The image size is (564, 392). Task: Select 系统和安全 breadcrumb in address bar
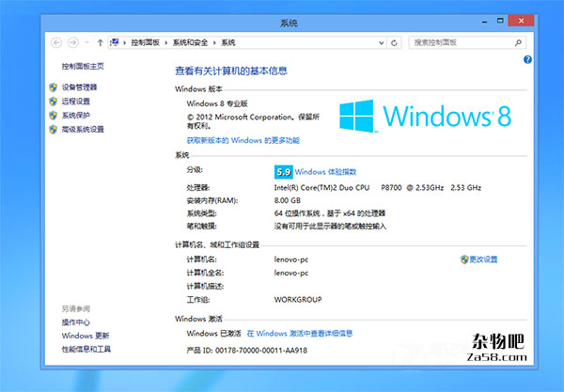[190, 43]
